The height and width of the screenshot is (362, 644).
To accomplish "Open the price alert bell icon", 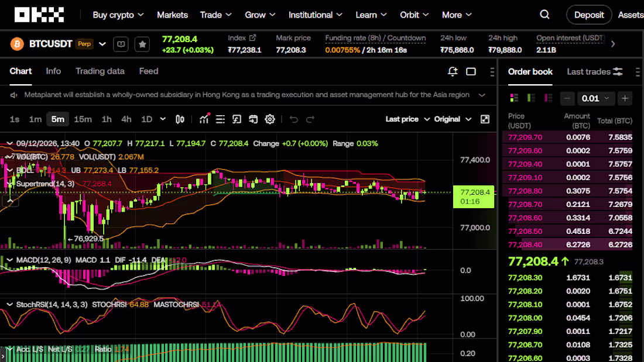I will (x=453, y=72).
